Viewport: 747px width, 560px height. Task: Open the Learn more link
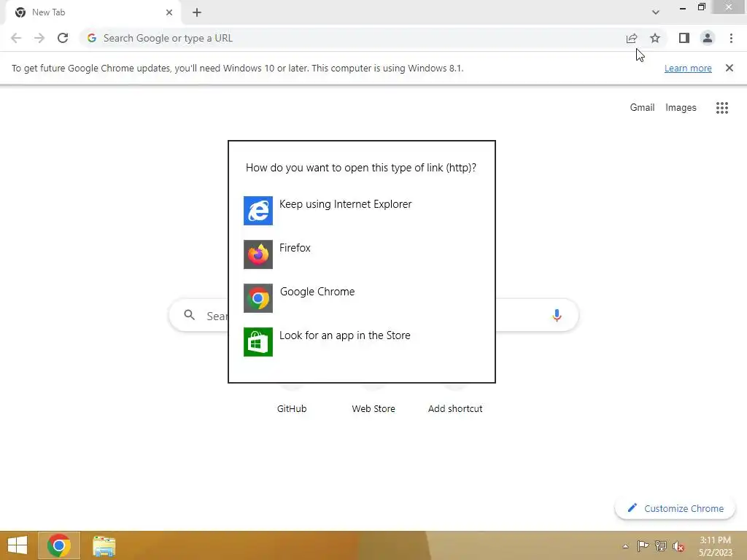[x=688, y=68]
